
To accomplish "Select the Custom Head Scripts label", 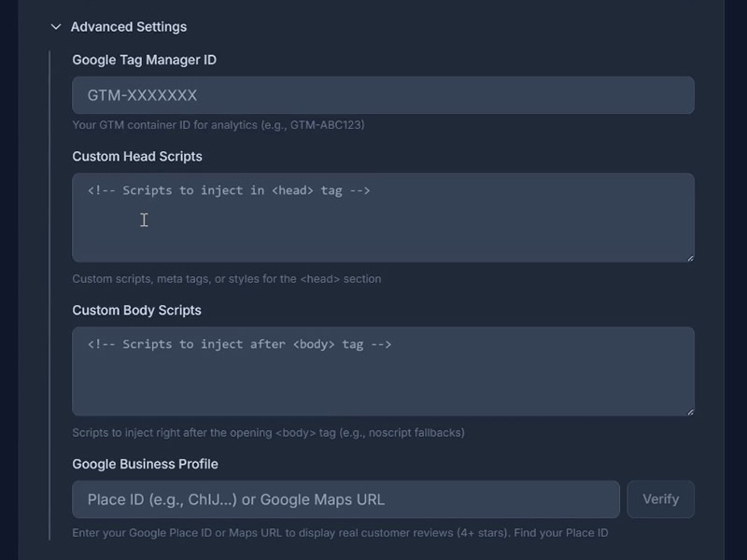I will point(137,156).
